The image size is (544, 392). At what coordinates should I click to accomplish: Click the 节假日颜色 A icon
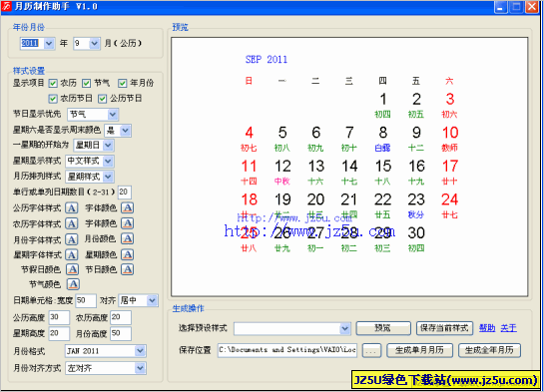72,269
